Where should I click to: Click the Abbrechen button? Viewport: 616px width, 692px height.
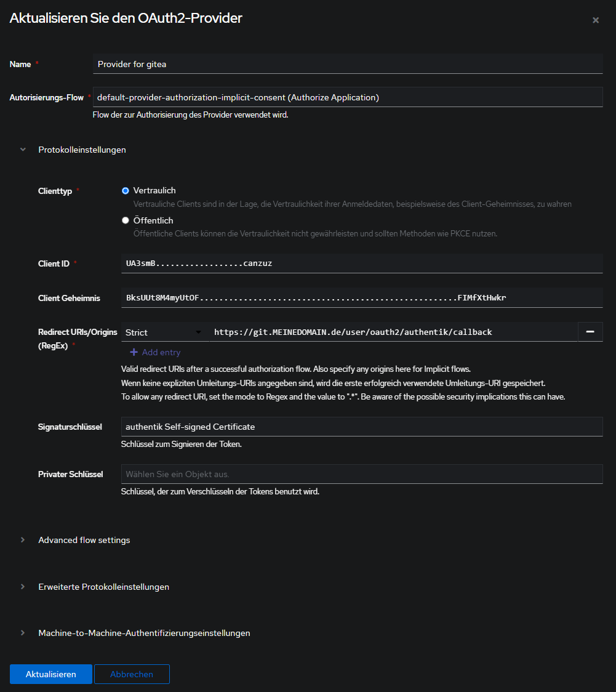pos(132,674)
